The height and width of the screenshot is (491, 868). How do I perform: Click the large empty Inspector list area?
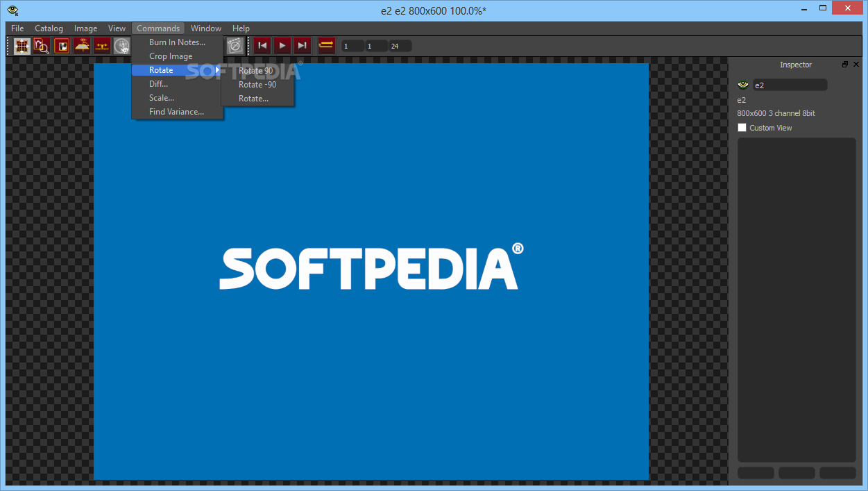797,299
